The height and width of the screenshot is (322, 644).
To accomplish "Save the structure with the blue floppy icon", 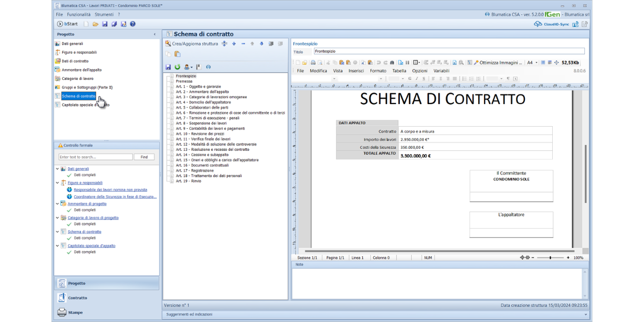I will (168, 67).
